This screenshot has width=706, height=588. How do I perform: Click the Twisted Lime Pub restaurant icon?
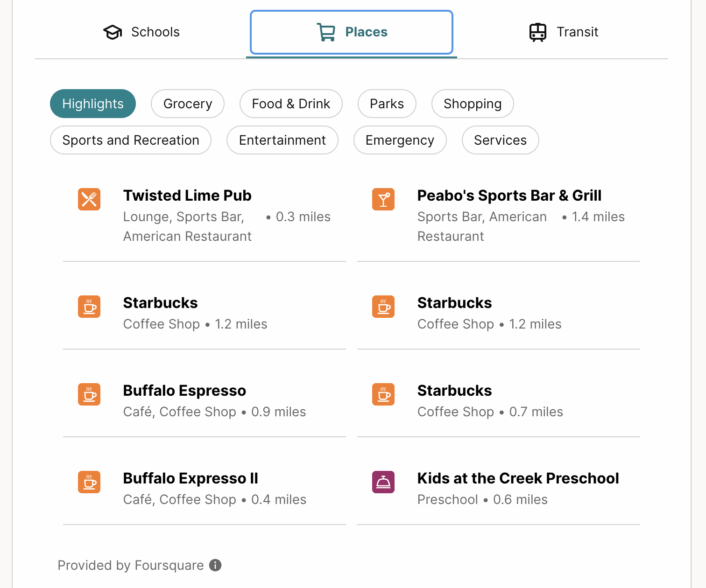pos(89,199)
